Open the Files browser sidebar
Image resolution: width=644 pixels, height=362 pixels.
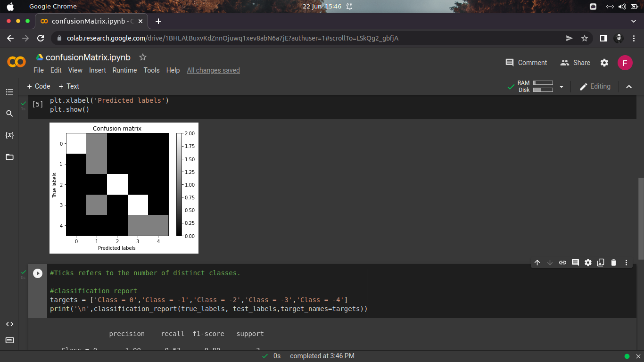coord(9,156)
